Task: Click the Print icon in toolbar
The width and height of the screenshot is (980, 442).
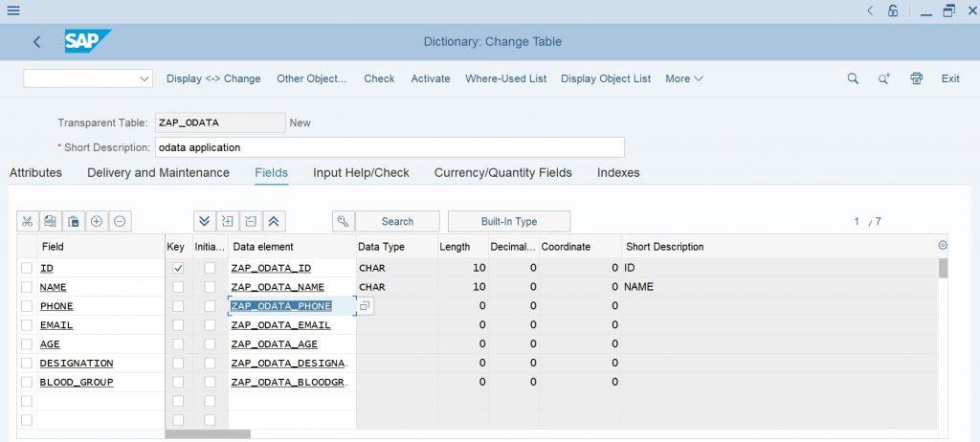Action: tap(916, 78)
